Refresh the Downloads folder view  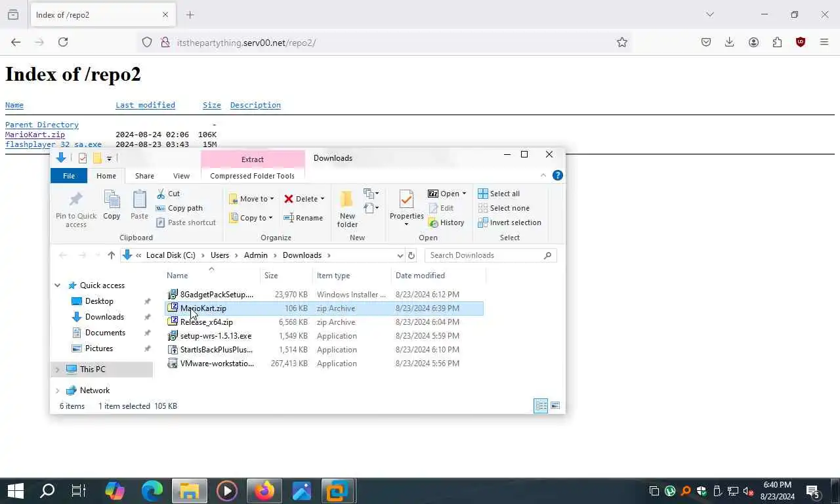pyautogui.click(x=411, y=255)
